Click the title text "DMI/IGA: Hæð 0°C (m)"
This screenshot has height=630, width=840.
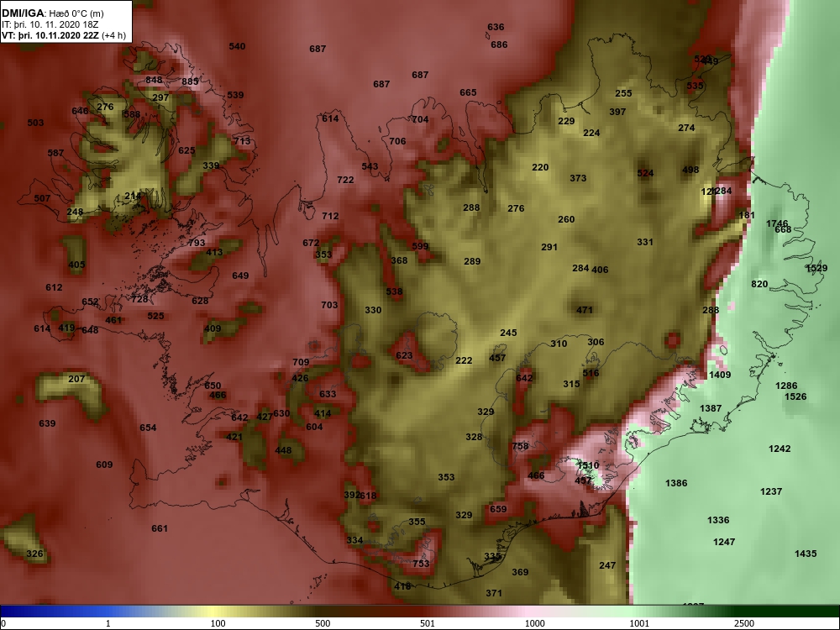click(52, 13)
